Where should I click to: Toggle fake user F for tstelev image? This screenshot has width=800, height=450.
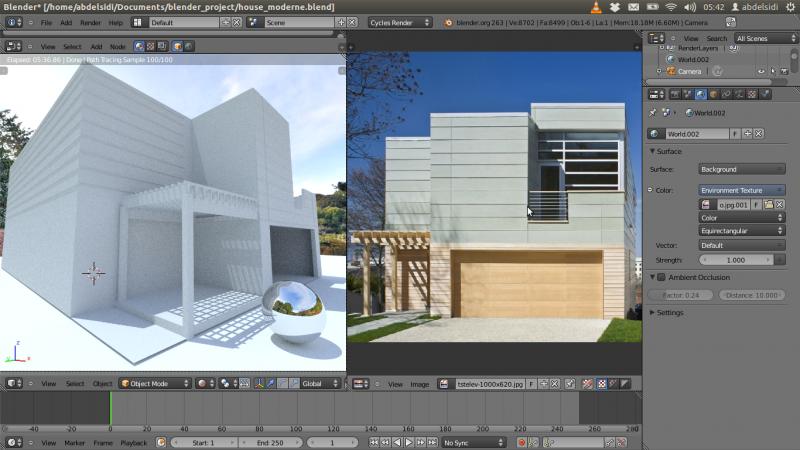click(x=531, y=384)
